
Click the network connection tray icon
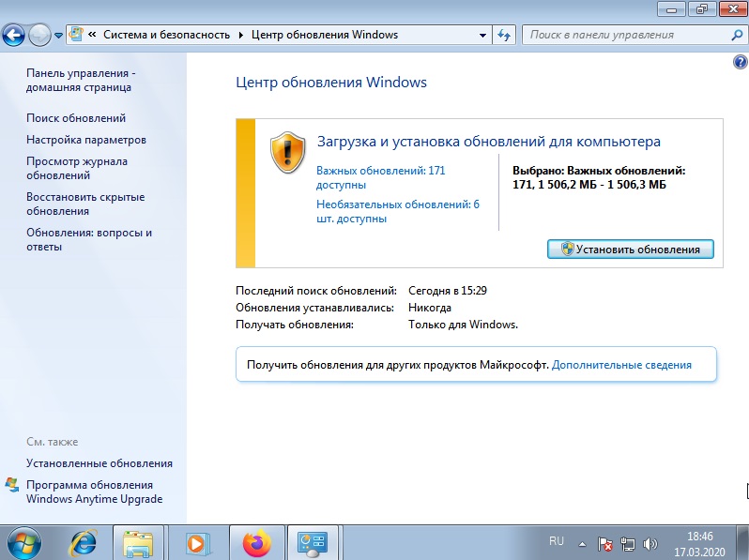coord(628,543)
